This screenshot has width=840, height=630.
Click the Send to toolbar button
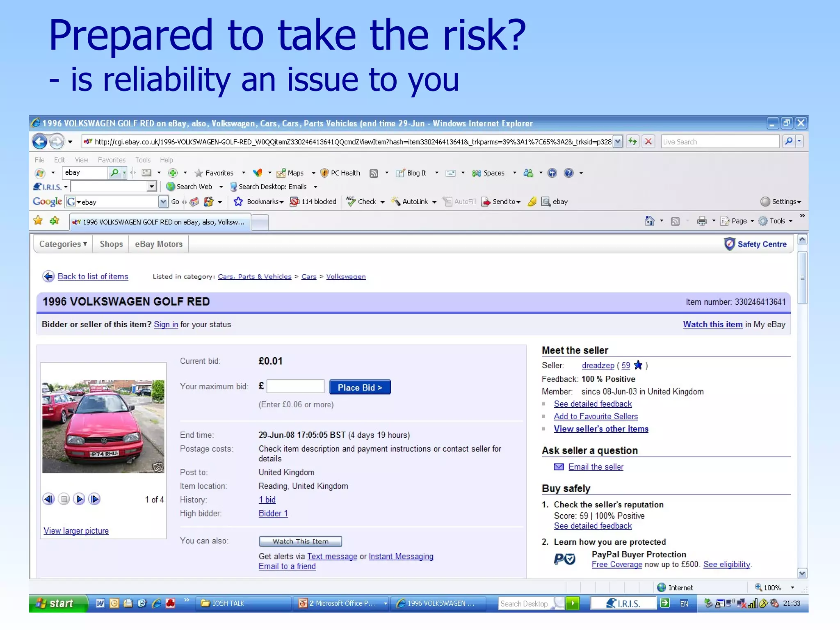(x=501, y=202)
